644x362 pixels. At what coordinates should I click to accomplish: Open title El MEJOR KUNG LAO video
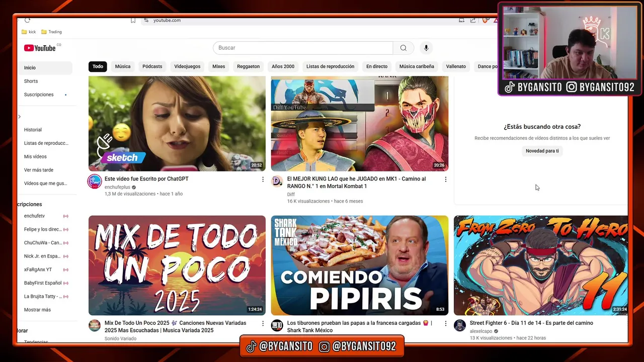tap(356, 183)
